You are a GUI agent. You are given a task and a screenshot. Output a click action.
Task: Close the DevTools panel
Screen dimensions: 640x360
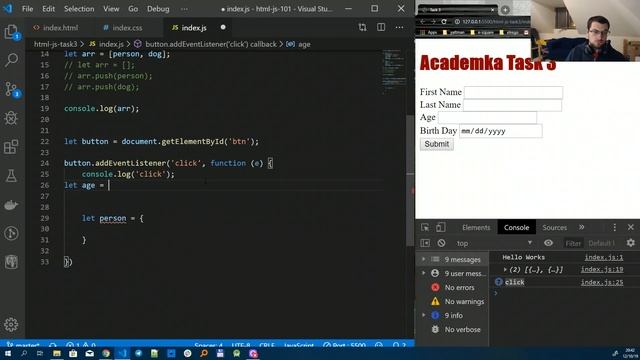[631, 227]
